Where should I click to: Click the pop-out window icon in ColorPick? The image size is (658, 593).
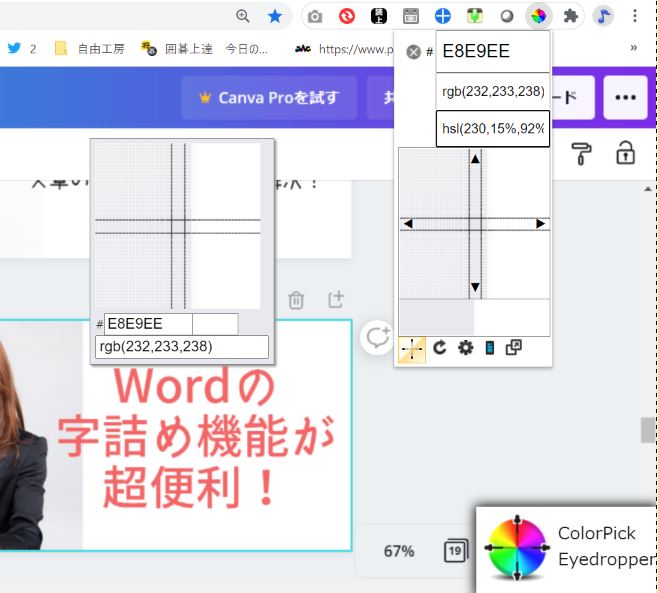(514, 348)
